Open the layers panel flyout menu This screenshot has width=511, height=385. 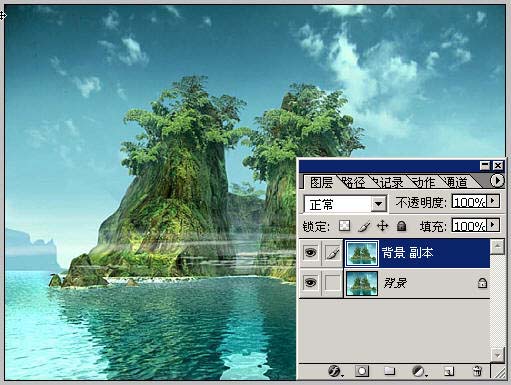pyautogui.click(x=497, y=181)
